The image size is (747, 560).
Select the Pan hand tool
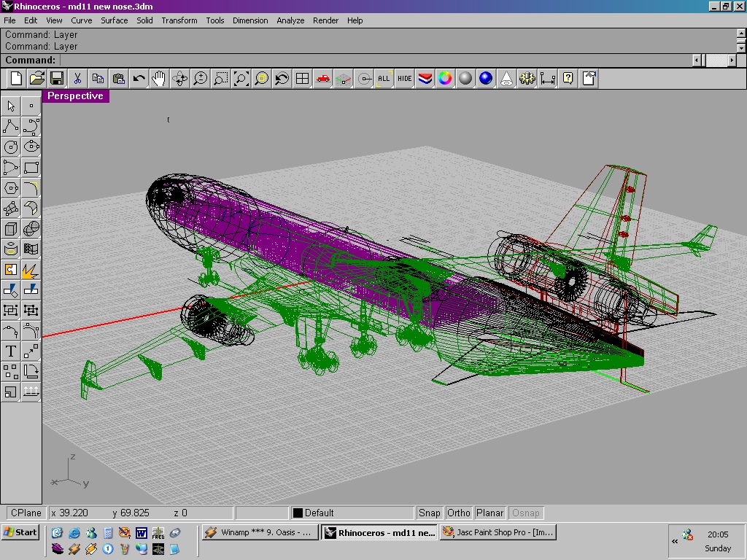(159, 79)
